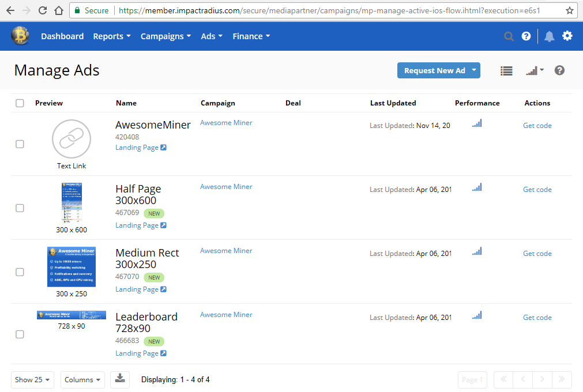Image resolution: width=583 pixels, height=392 pixels.
Task: Click Displaying 1 - 4 of 4 text
Action: pyautogui.click(x=175, y=379)
